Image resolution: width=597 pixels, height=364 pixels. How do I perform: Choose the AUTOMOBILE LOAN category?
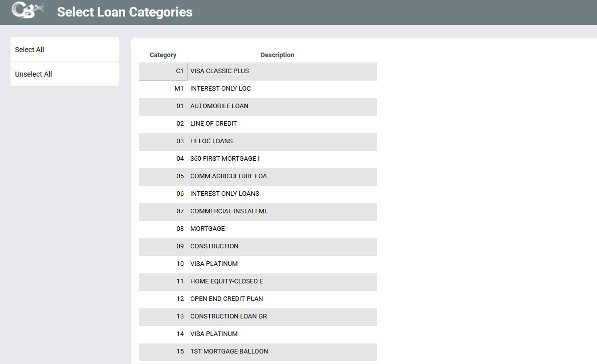[x=219, y=106]
